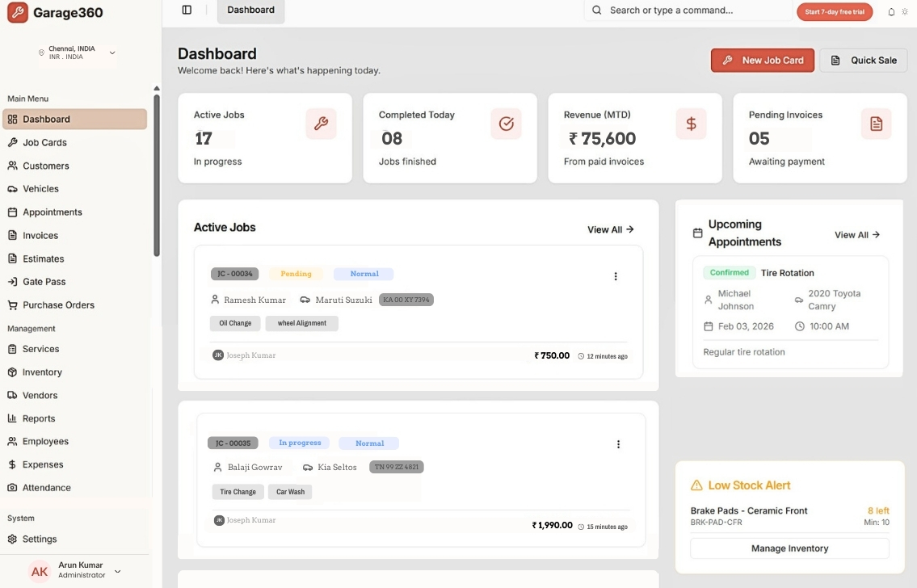Select the Dashboard tab at top
The height and width of the screenshot is (588, 917).
pos(250,10)
